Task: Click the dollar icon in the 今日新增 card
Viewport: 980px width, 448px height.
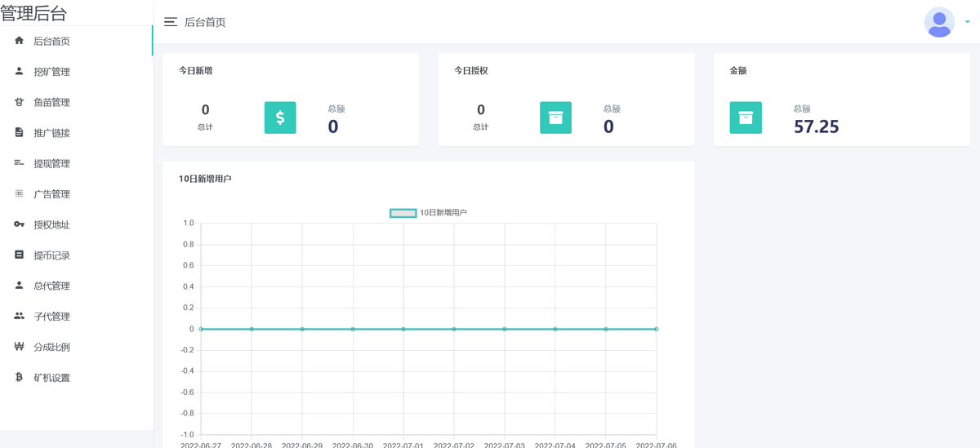Action: 280,118
